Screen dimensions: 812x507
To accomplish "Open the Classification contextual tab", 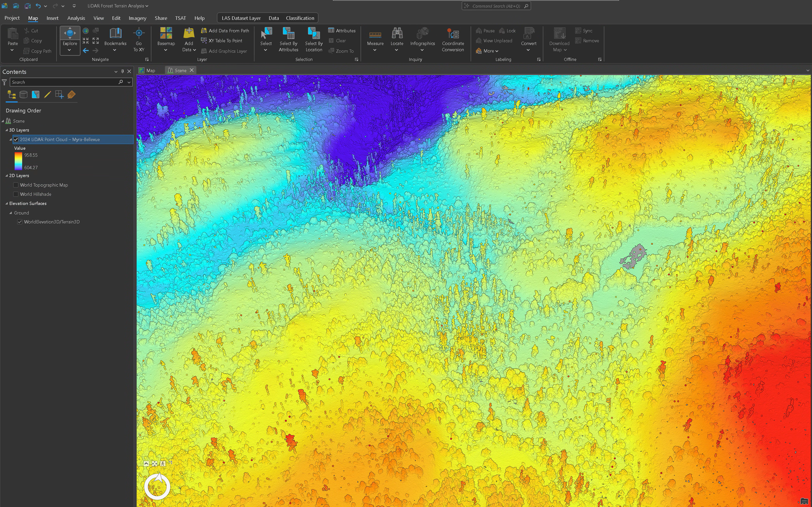I will click(300, 18).
